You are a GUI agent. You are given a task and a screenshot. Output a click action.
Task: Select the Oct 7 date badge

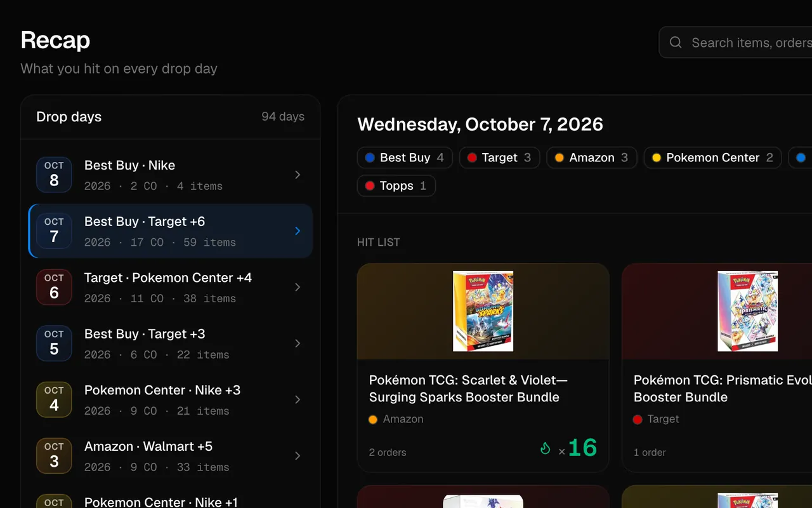click(54, 231)
